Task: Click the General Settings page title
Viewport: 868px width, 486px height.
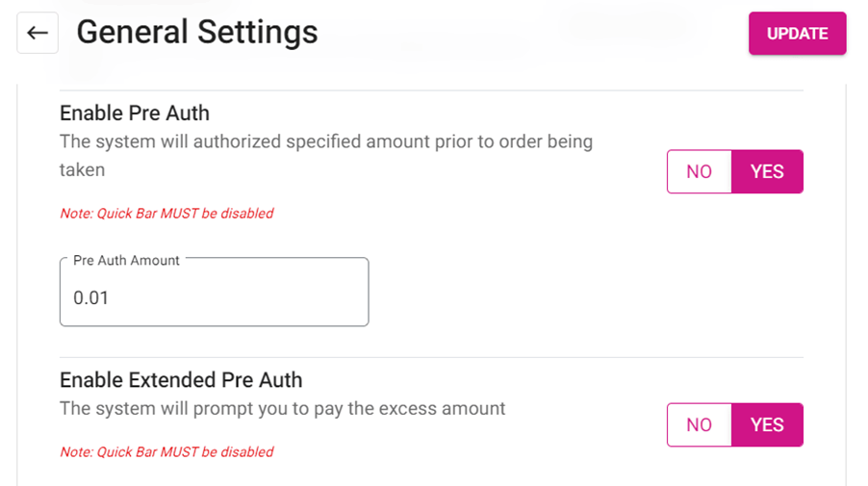Action: pos(197,33)
